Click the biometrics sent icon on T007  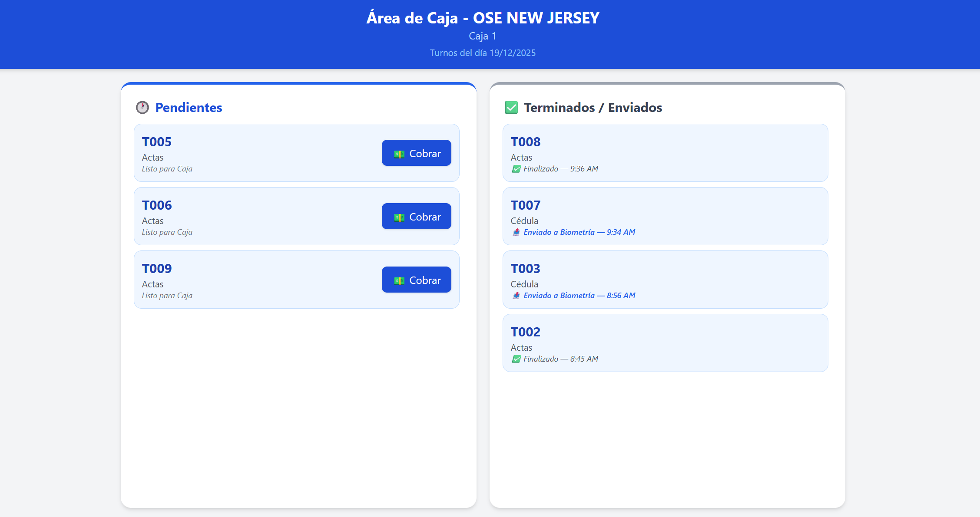tap(516, 232)
